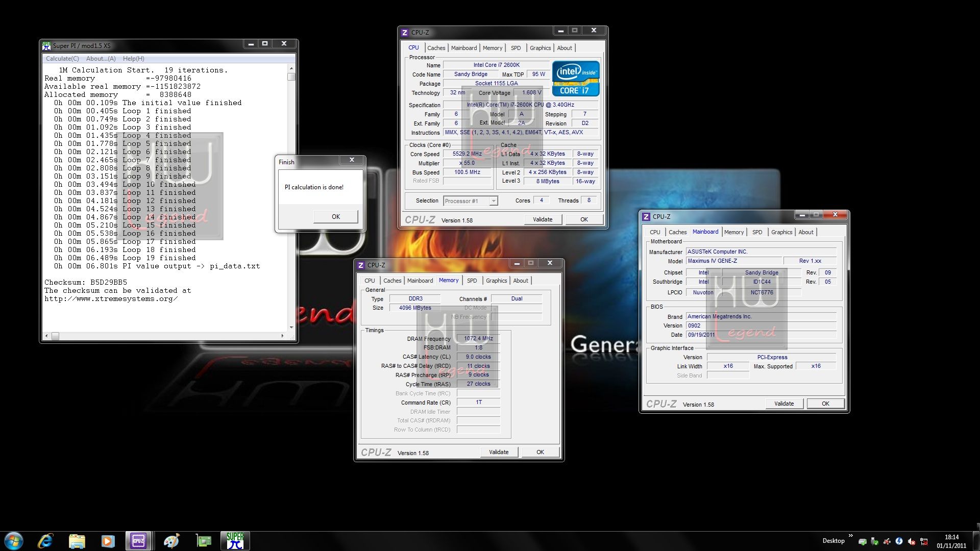Click the Core Speed value 5529.2 MHz
The height and width of the screenshot is (551, 980).
click(x=467, y=154)
